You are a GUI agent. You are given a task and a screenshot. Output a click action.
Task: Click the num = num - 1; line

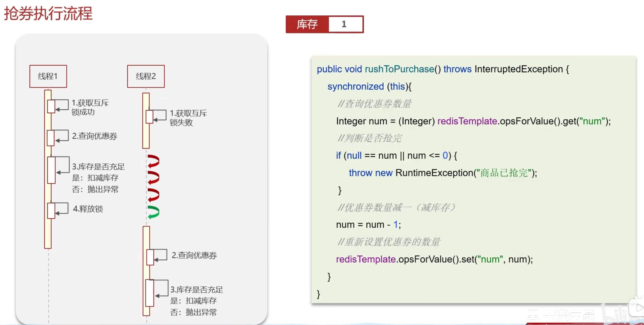tap(368, 225)
